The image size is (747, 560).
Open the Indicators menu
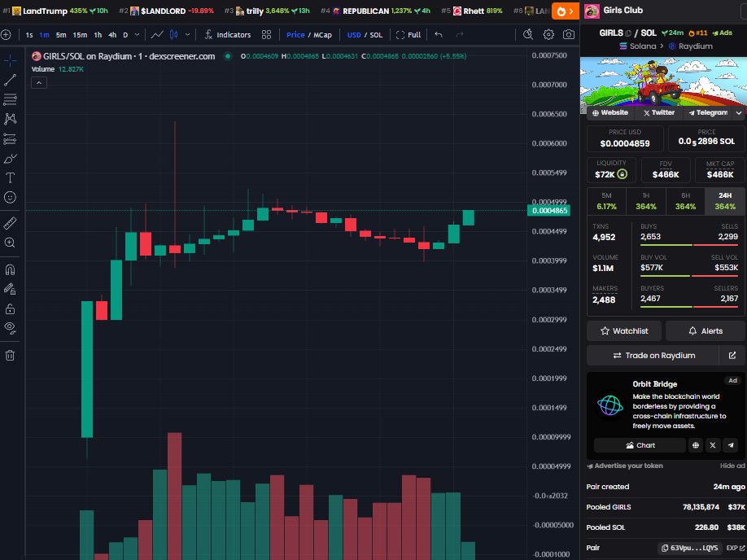pos(228,35)
